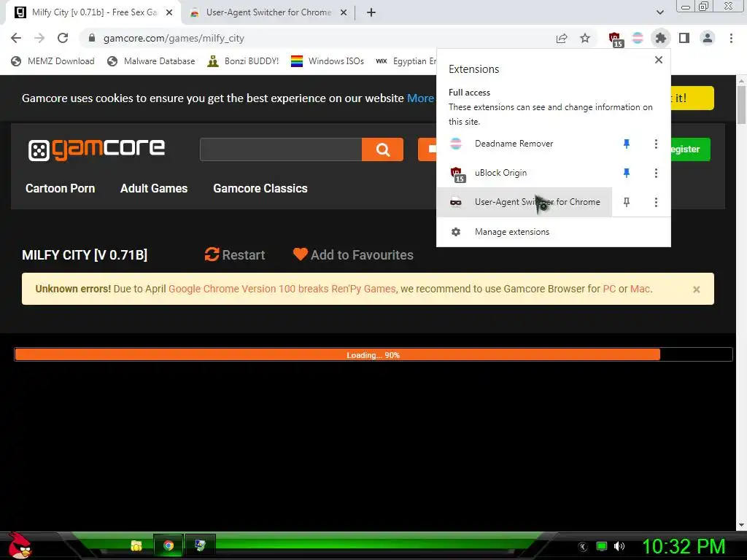Reload the current page

coord(63,38)
